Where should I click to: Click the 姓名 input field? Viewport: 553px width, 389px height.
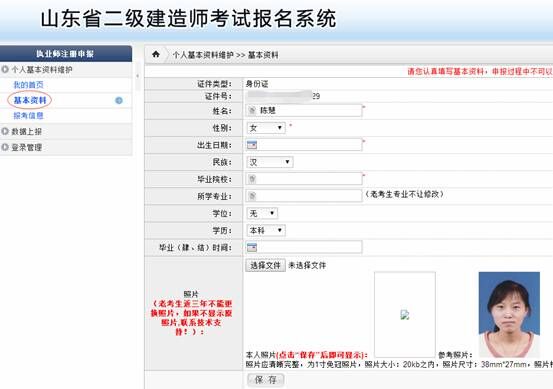tap(304, 110)
